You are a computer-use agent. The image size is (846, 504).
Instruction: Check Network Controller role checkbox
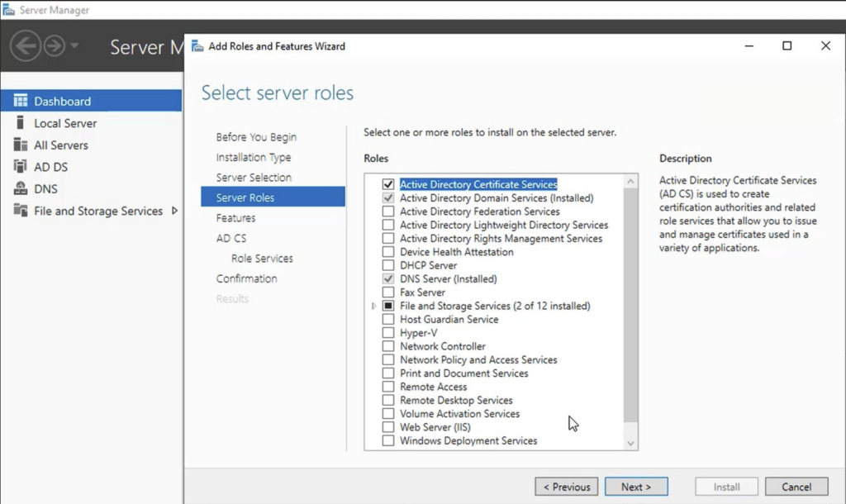pos(388,346)
